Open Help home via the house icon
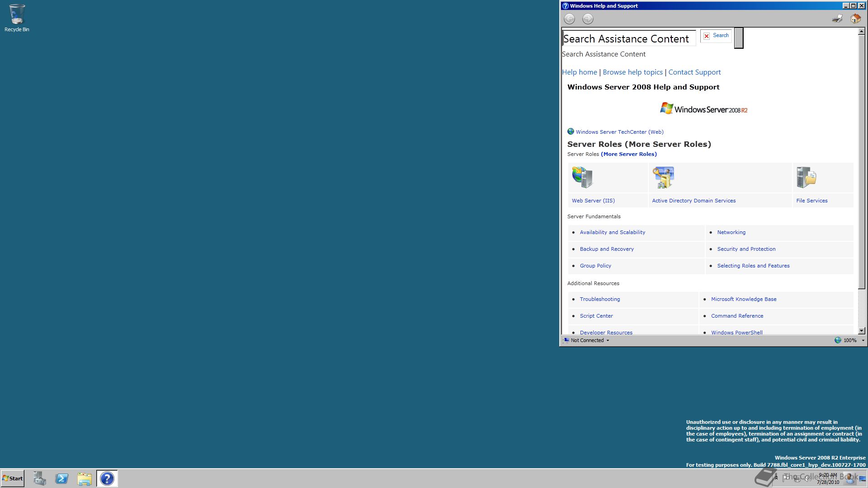Image resolution: width=868 pixels, height=488 pixels. click(855, 19)
